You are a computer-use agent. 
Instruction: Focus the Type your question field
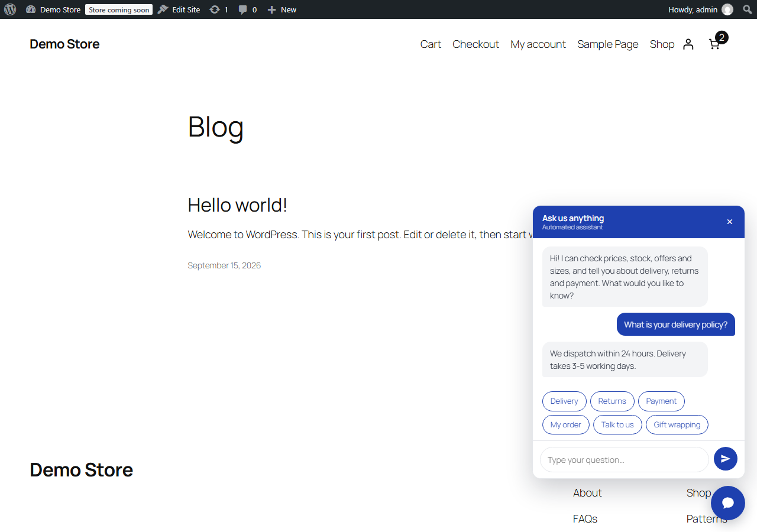tap(625, 460)
